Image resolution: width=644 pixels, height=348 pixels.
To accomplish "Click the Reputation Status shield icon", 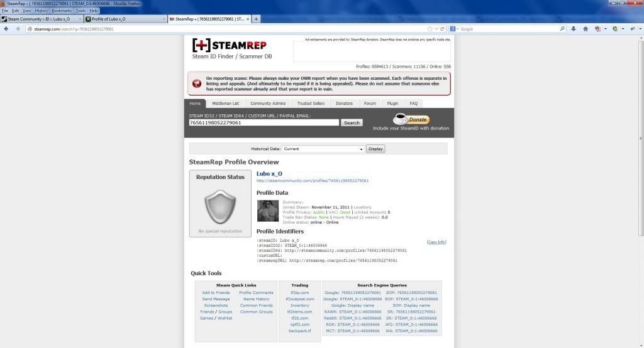I will pyautogui.click(x=220, y=207).
